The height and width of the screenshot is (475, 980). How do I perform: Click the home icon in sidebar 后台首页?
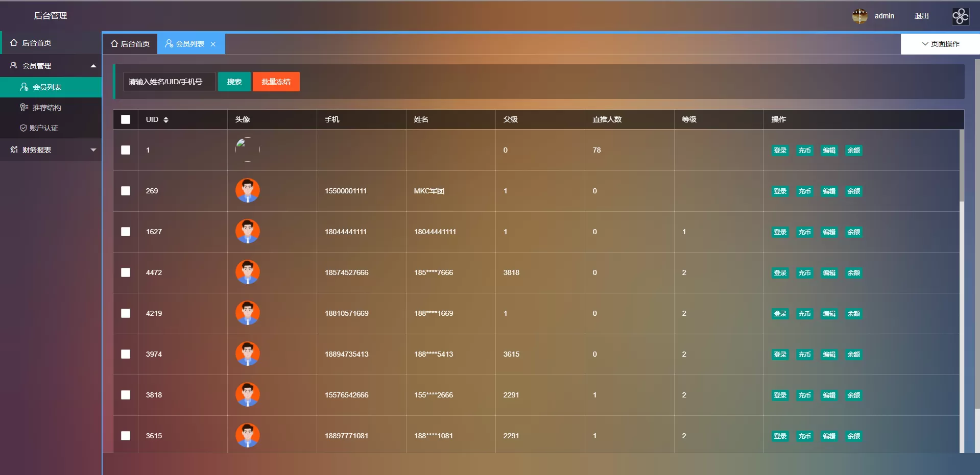tap(14, 43)
